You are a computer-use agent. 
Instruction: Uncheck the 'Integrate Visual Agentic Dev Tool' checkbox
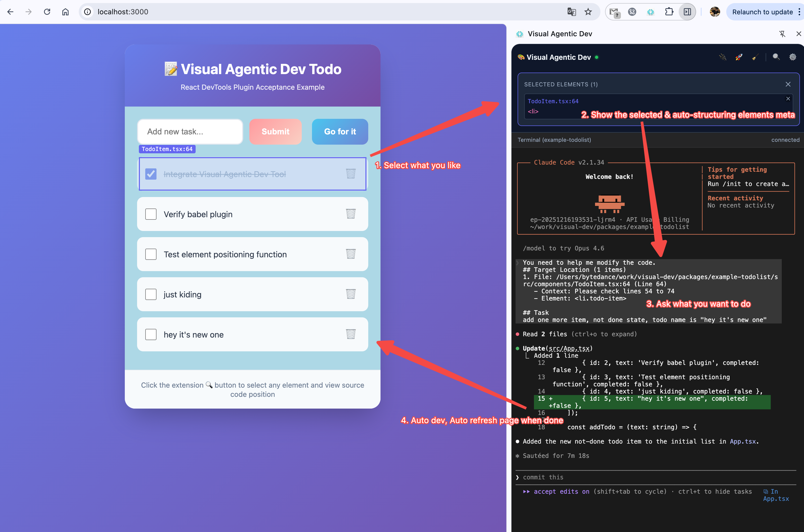pos(151,174)
